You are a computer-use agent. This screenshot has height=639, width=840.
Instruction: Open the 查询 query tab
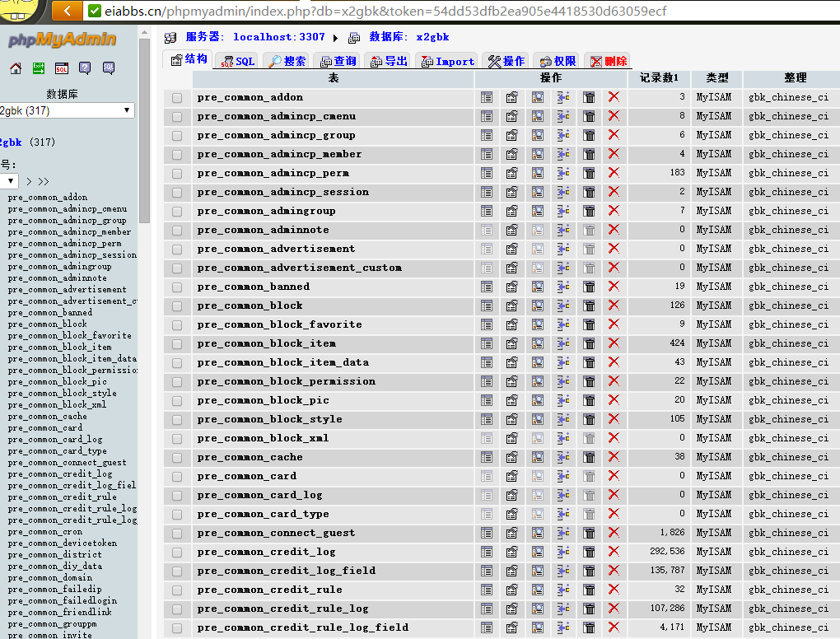click(x=338, y=61)
